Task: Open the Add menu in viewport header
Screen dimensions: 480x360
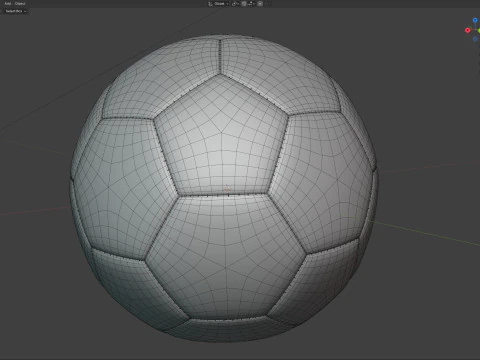Action: point(8,4)
